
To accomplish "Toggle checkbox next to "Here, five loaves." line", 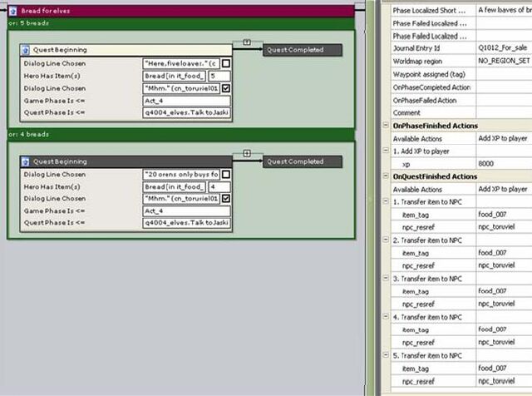I will [226, 63].
